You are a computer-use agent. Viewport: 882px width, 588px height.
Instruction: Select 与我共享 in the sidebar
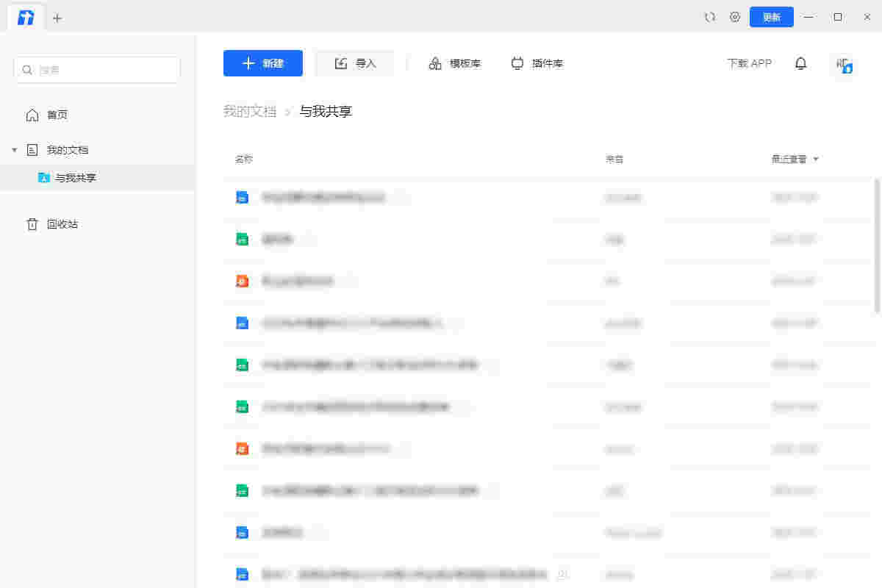click(x=75, y=177)
